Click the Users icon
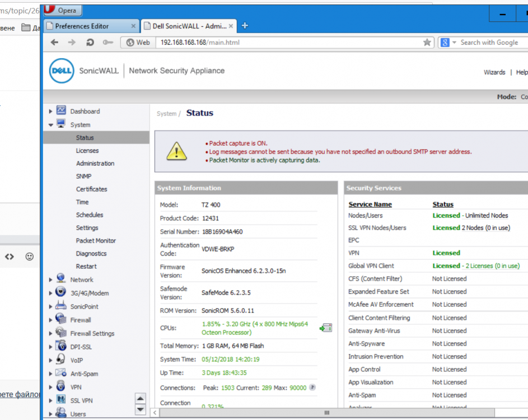This screenshot has width=528, height=420. pyautogui.click(x=61, y=412)
